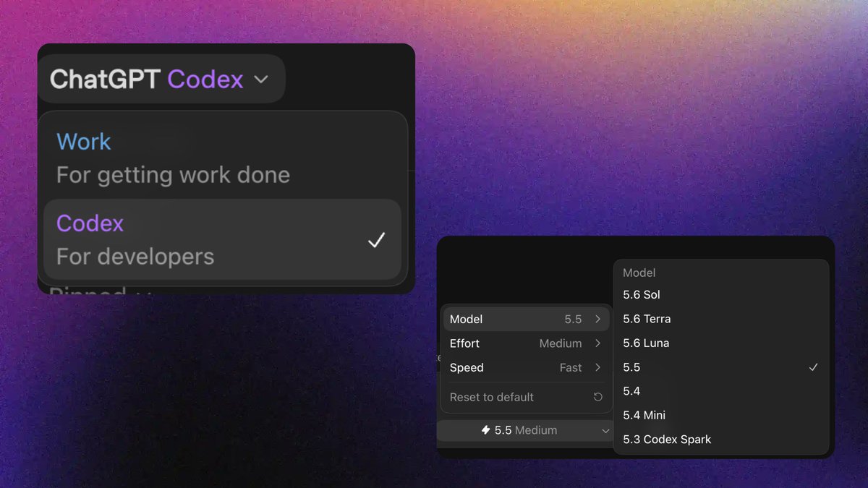Image resolution: width=868 pixels, height=488 pixels.
Task: Choose the 5.6 Luna model
Action: pos(720,343)
